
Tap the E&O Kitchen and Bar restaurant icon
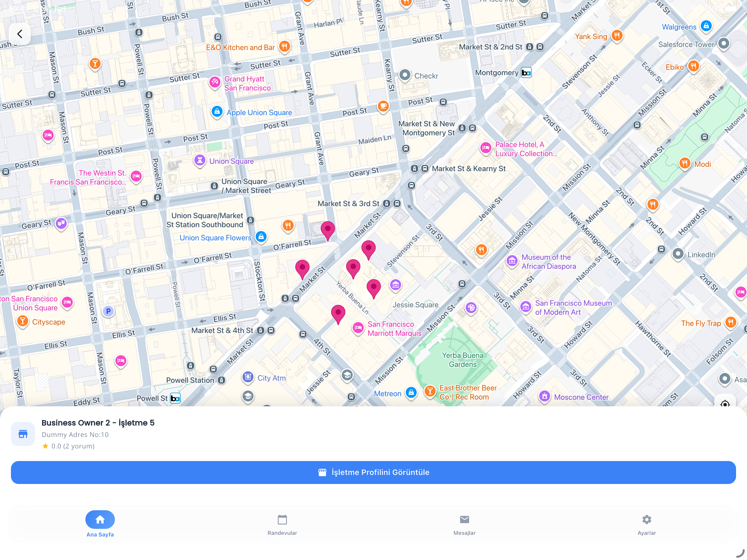click(285, 46)
